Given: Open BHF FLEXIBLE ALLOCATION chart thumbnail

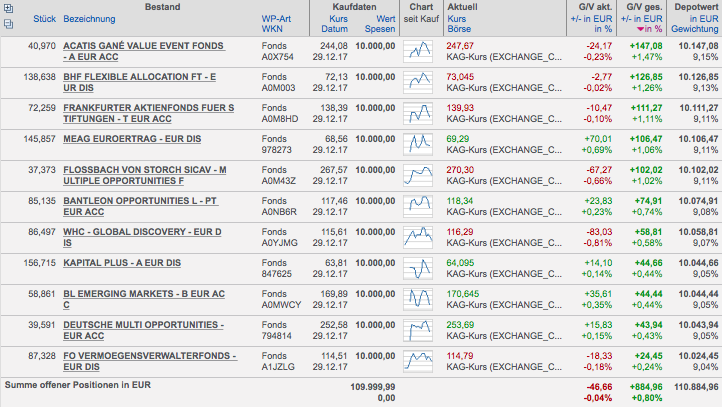Looking at the screenshot, I should 418,82.
